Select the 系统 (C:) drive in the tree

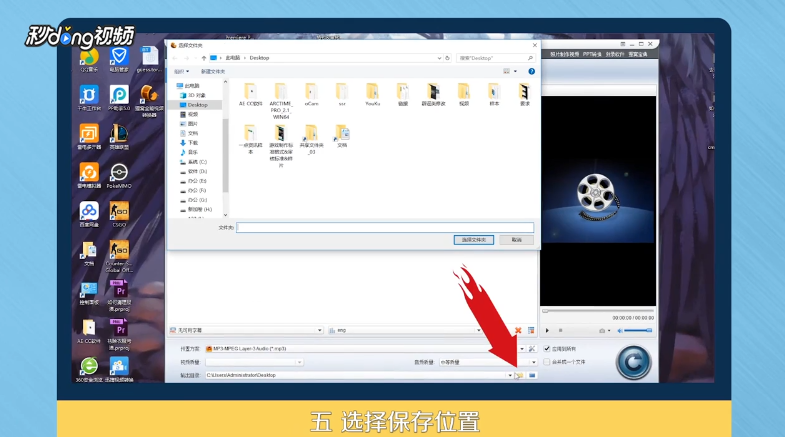tap(197, 162)
